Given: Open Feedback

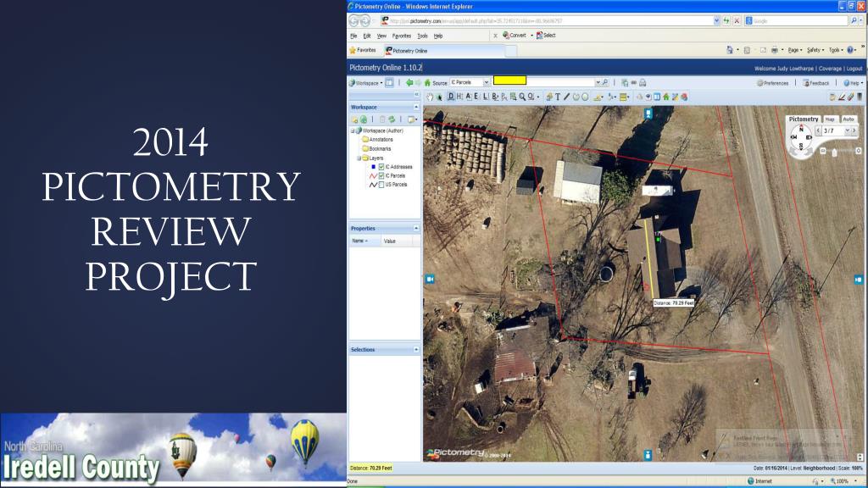Looking at the screenshot, I should (816, 83).
